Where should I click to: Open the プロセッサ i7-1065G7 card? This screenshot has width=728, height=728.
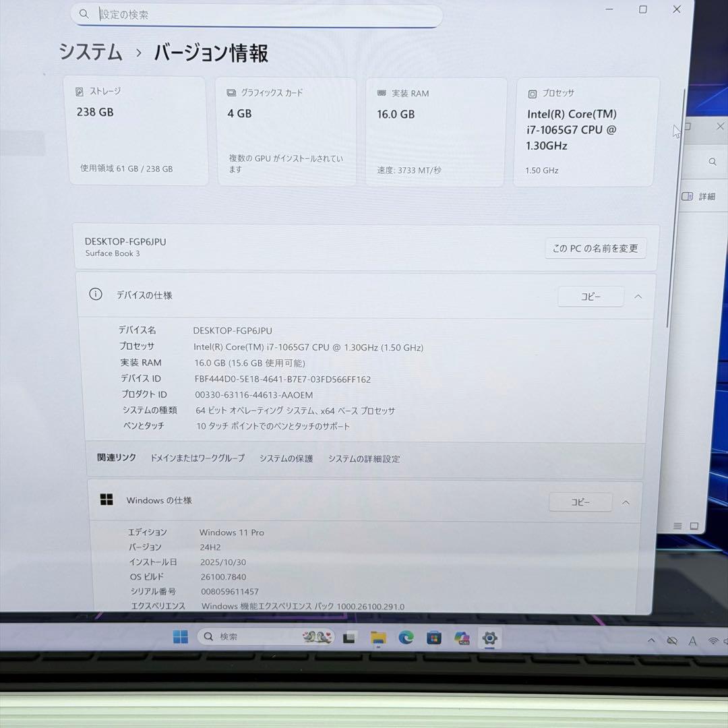[585, 132]
